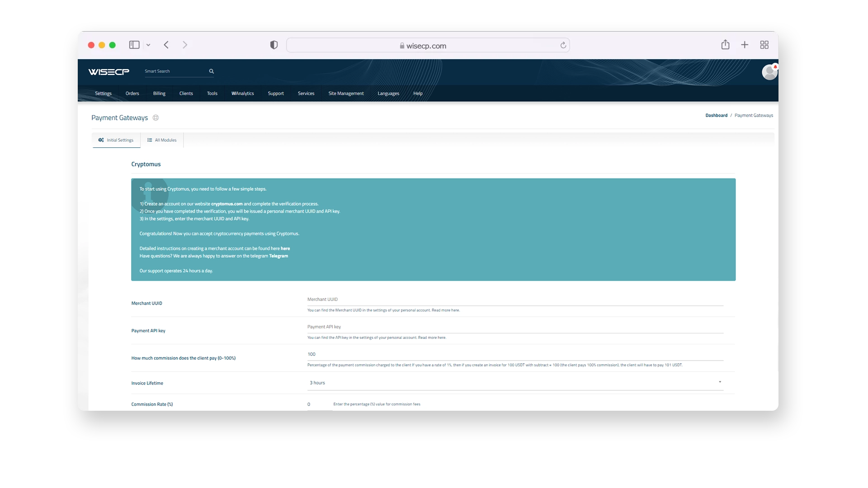The width and height of the screenshot is (868, 488).
Task: Click Dashboard breadcrumb link
Action: tap(716, 116)
